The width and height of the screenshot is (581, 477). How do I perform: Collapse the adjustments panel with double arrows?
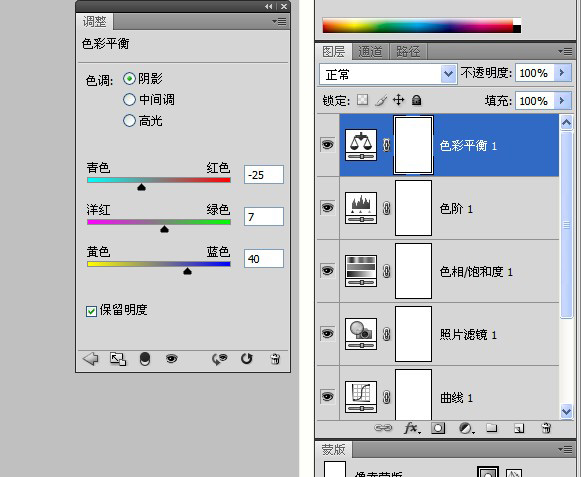click(x=269, y=6)
